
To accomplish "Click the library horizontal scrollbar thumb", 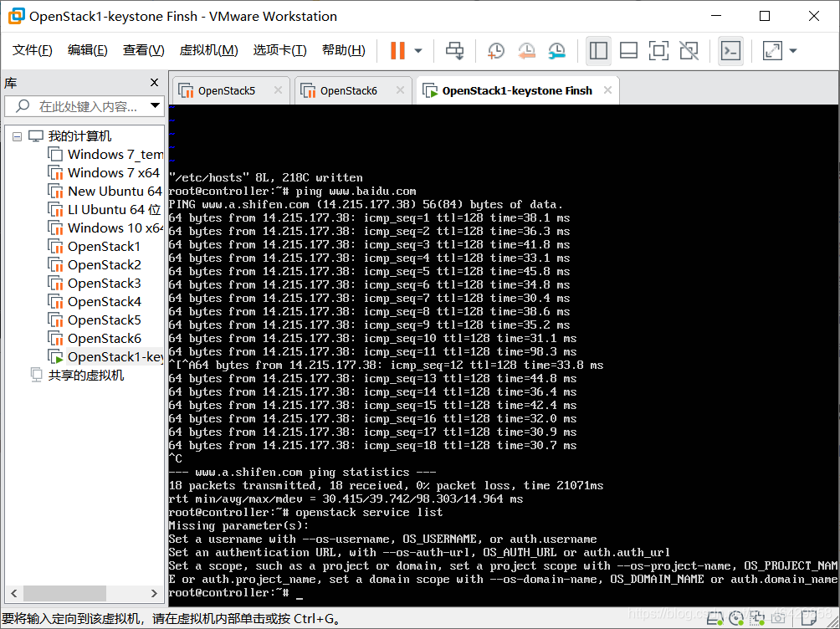I will tap(64, 593).
